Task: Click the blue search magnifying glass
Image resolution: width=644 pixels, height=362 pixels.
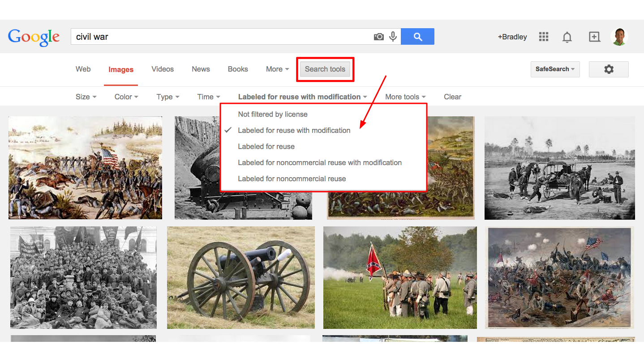Action: click(417, 36)
